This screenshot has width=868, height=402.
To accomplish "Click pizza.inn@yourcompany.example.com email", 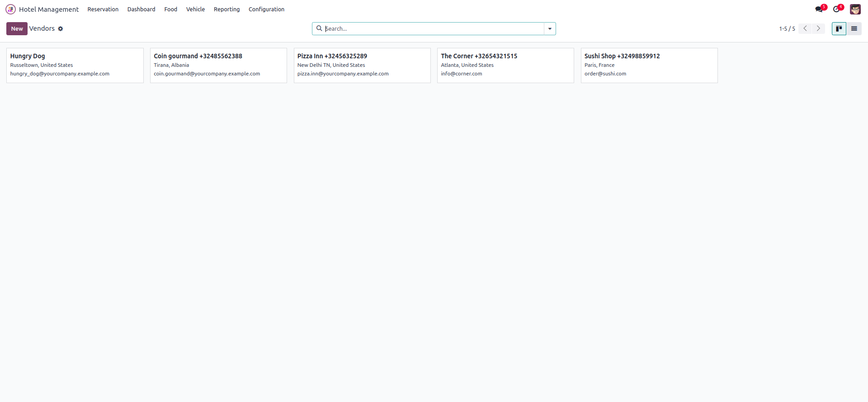I will tap(343, 74).
